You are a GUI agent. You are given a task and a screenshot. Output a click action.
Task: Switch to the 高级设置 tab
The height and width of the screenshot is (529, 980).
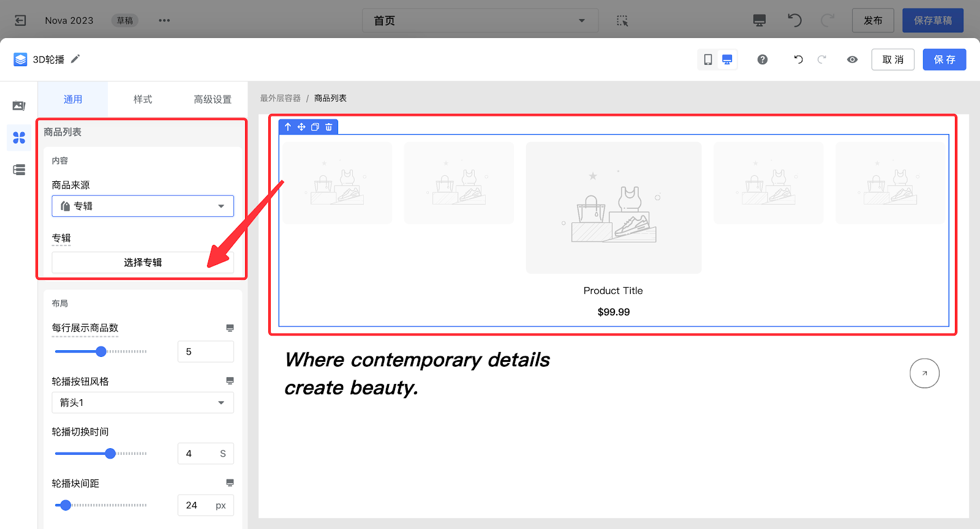click(x=213, y=99)
